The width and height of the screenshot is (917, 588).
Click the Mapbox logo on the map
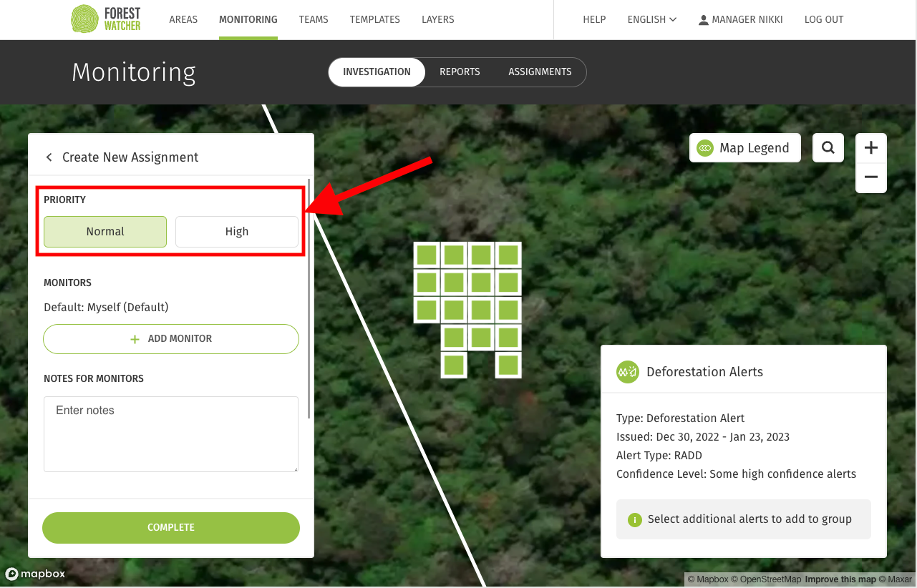[34, 574]
